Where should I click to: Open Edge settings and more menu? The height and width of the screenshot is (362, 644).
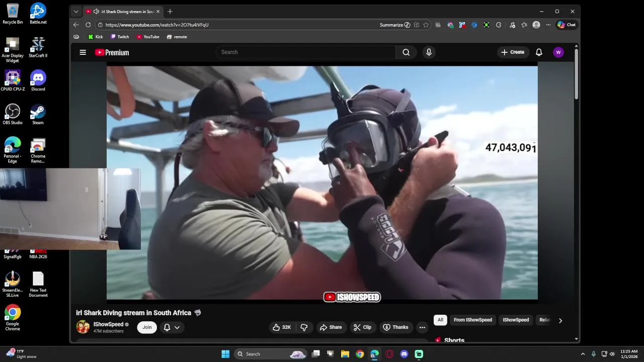click(548, 25)
